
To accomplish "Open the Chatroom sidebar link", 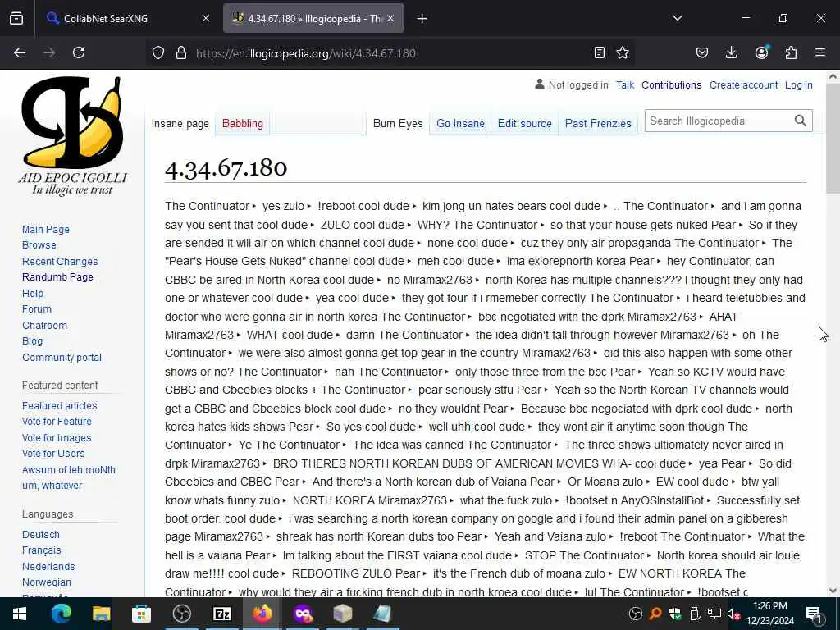I will (x=44, y=325).
